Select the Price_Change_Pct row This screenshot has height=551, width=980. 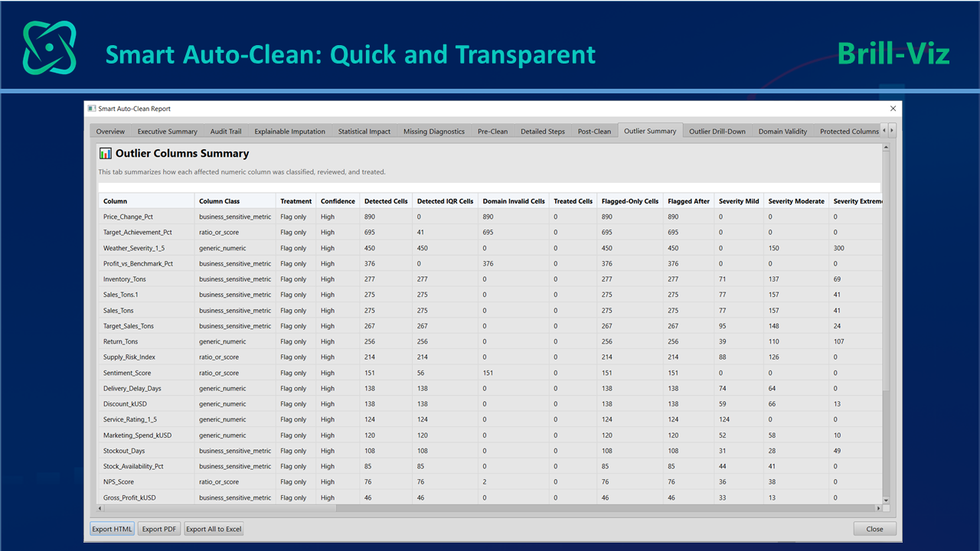490,217
